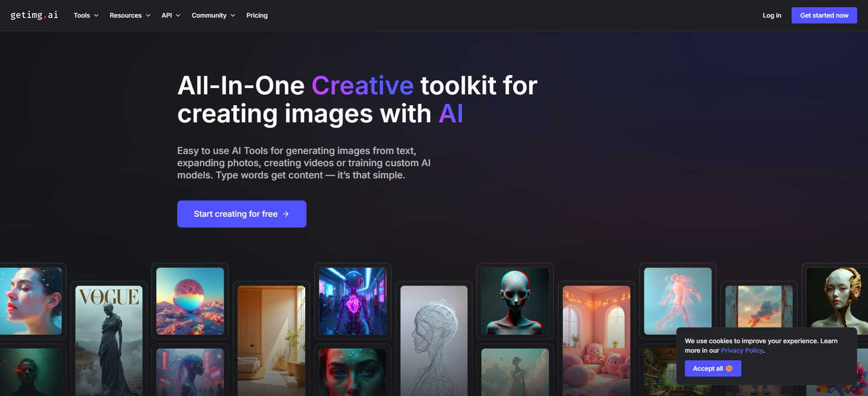This screenshot has height=396, width=868.
Task: Click the neon heart robot image
Action: click(x=353, y=301)
